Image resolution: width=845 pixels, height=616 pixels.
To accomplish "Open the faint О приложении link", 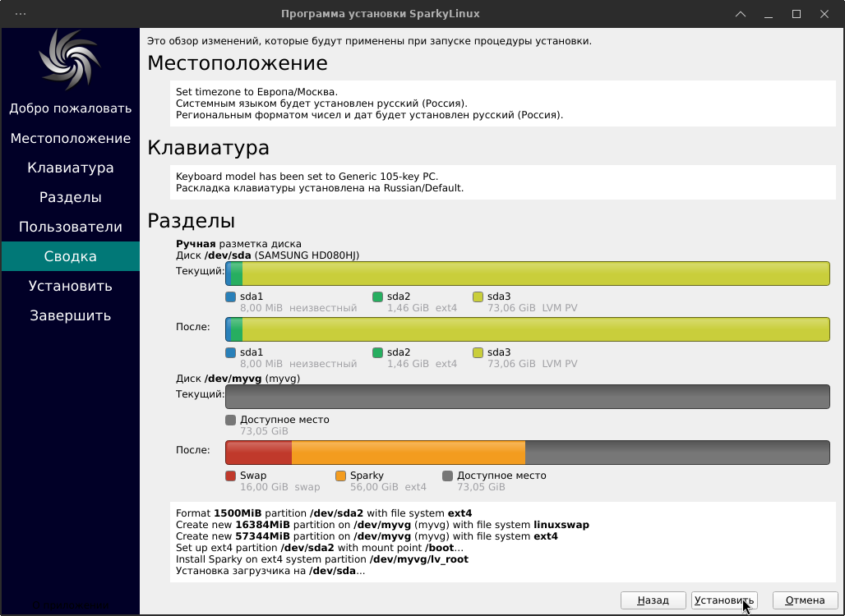I will pyautogui.click(x=70, y=605).
